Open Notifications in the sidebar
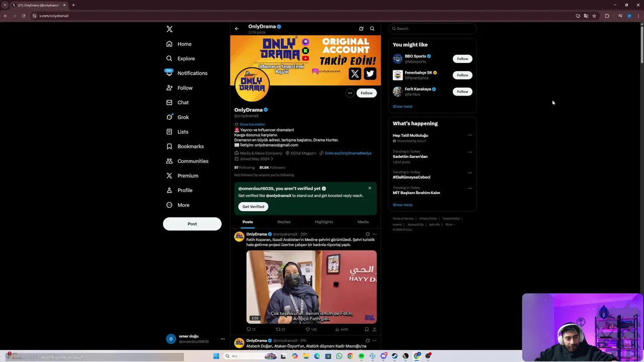Screen dimensions: 644x362 click(x=187, y=73)
